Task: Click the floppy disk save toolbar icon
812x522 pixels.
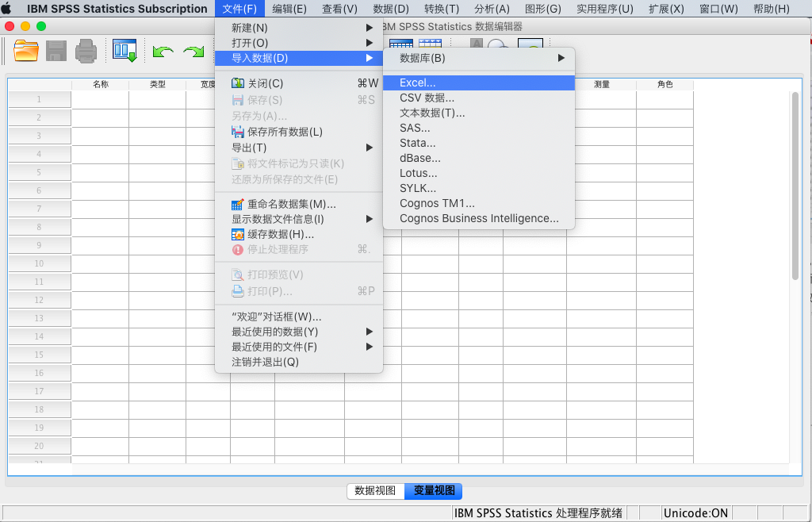Action: (56, 51)
